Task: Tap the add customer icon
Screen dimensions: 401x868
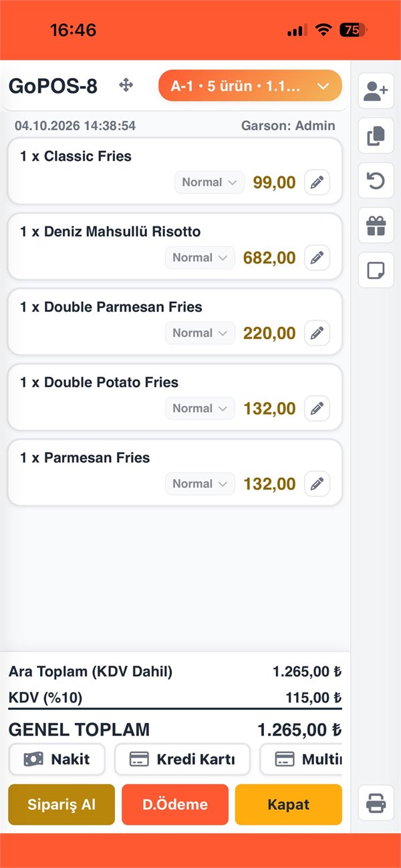Action: click(x=376, y=91)
